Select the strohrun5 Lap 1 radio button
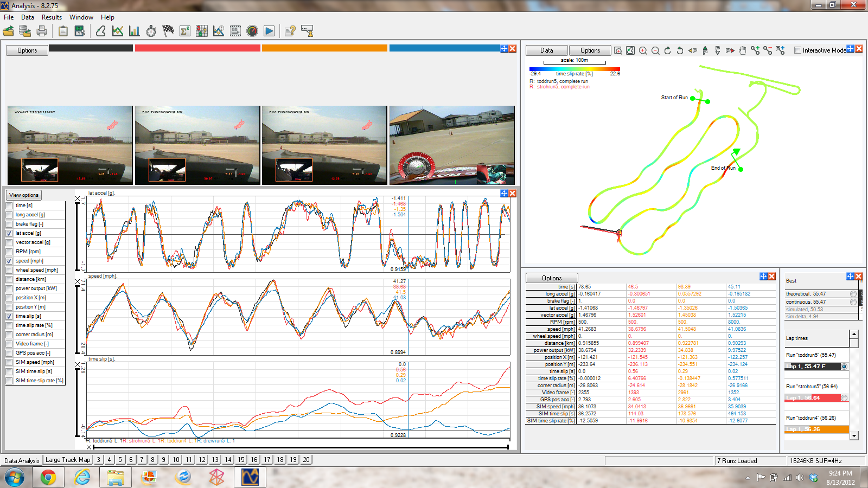The width and height of the screenshot is (868, 488). tap(844, 398)
